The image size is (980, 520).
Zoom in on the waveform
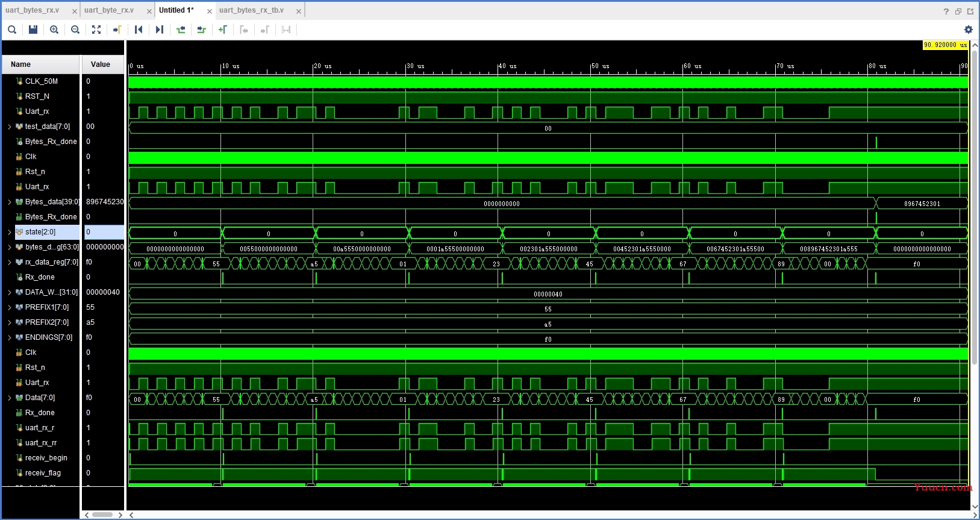(x=54, y=30)
